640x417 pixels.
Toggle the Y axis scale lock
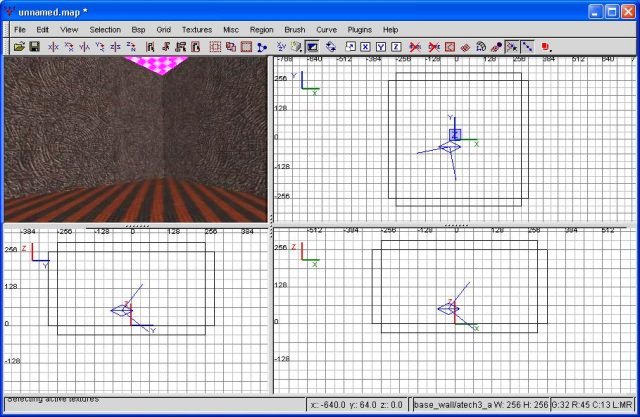point(381,47)
